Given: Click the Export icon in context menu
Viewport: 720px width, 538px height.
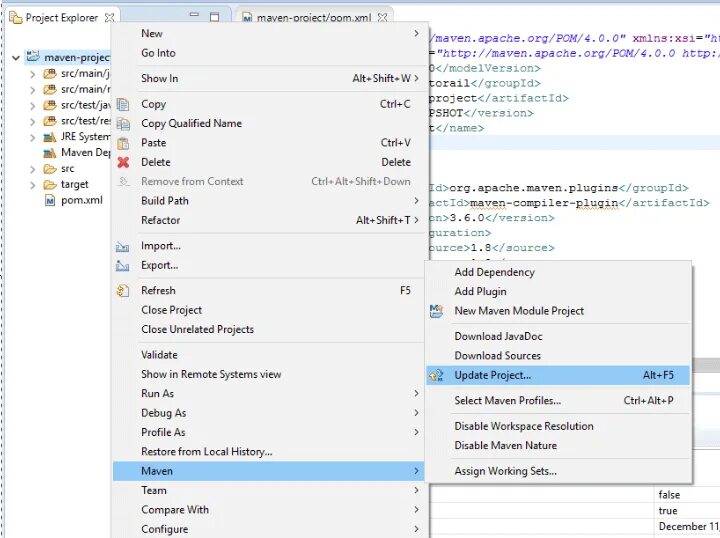Looking at the screenshot, I should 122,265.
